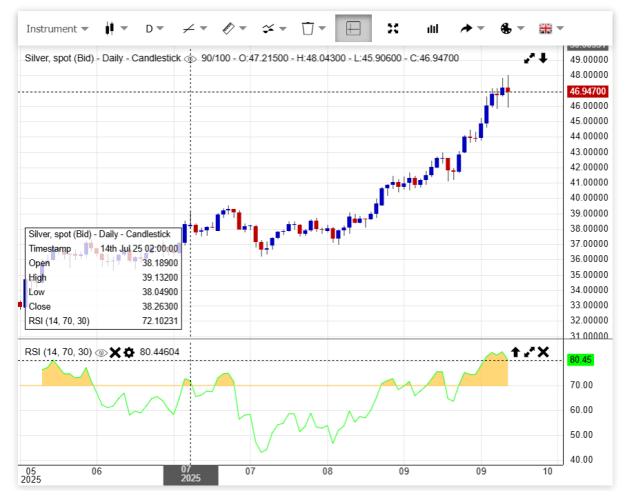Click the red 46.94700 price label
Viewport: 625px width, 491px height.
coord(588,91)
